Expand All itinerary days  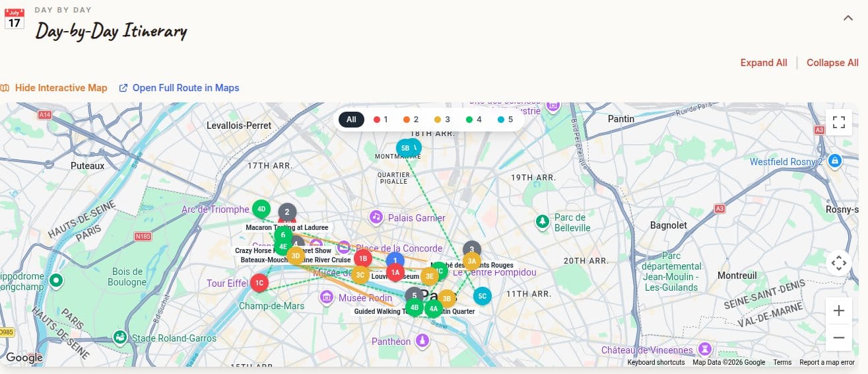[764, 63]
